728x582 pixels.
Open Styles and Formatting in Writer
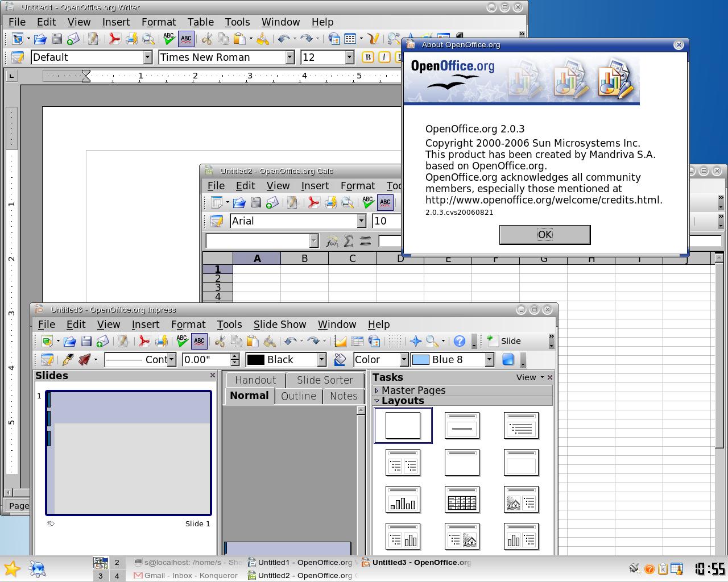tap(18, 57)
